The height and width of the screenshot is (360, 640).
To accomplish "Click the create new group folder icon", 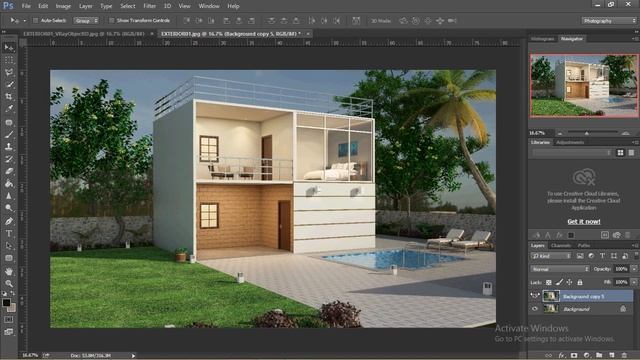I will (x=599, y=356).
